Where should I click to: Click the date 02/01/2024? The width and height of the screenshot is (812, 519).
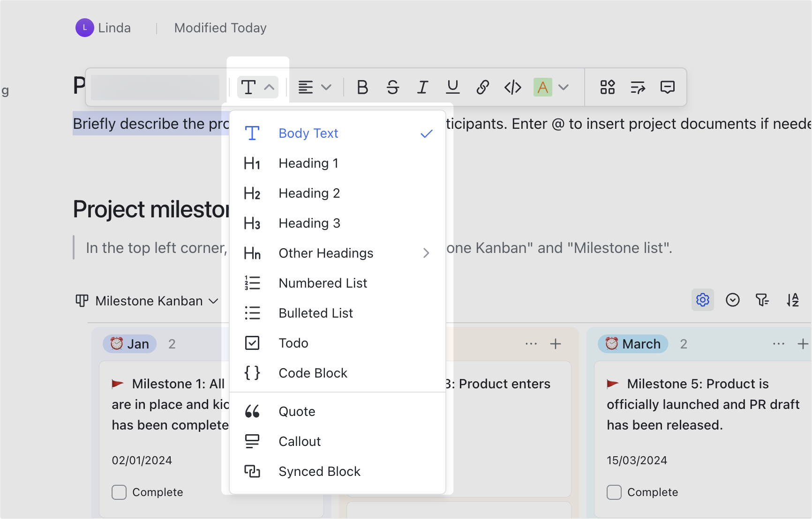(142, 460)
